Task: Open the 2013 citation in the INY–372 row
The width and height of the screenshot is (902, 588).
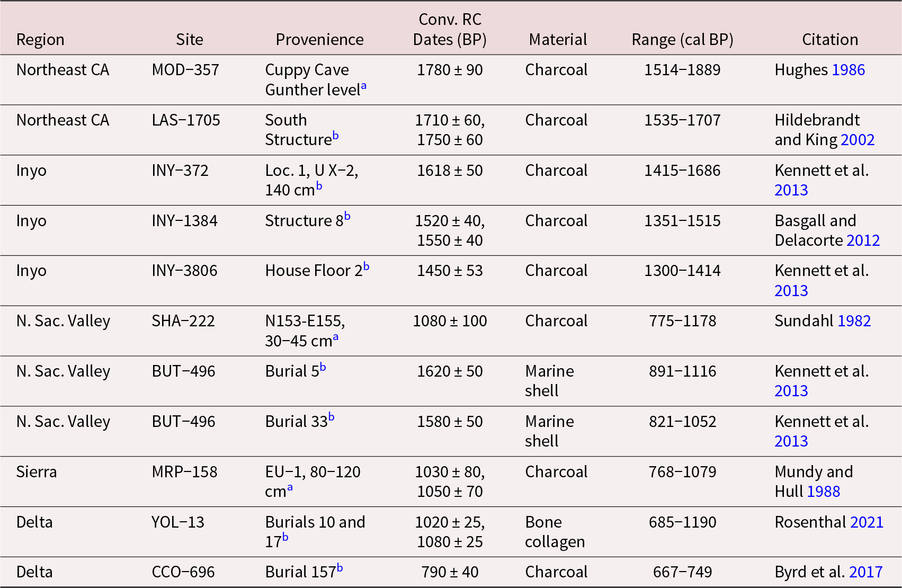Action: (x=791, y=190)
